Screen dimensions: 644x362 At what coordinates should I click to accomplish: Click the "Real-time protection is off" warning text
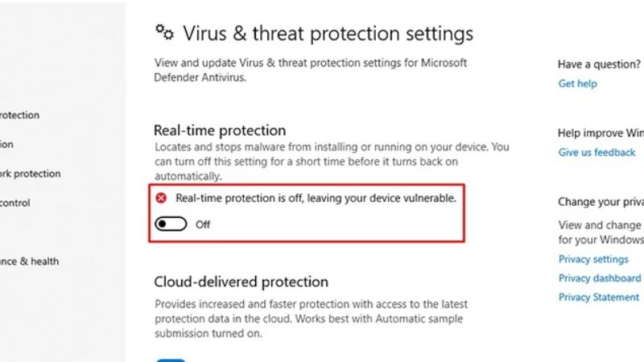click(x=316, y=197)
